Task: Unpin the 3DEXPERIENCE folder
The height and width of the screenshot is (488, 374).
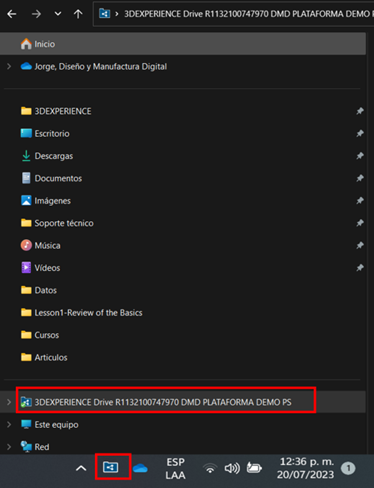Action: (360, 111)
